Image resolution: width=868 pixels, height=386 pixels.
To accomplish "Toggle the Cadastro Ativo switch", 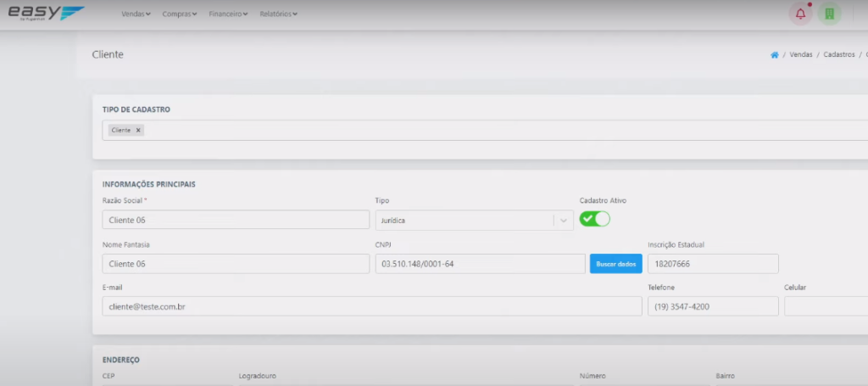I will (x=594, y=219).
